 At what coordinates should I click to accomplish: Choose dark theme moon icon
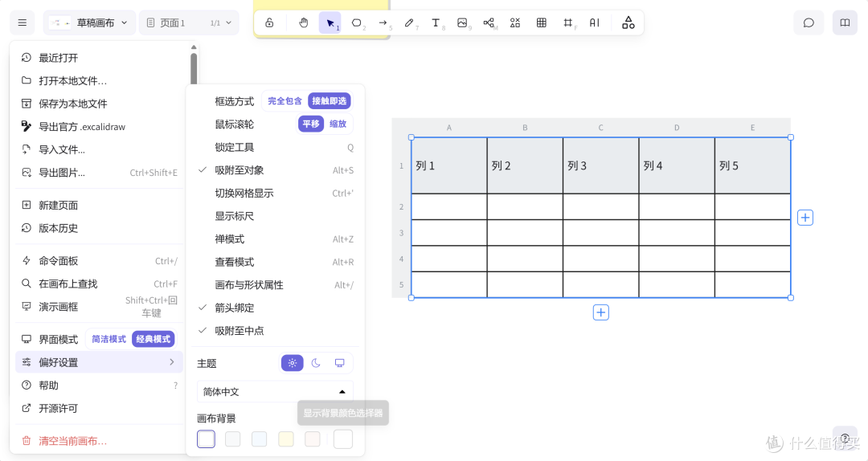coord(316,363)
